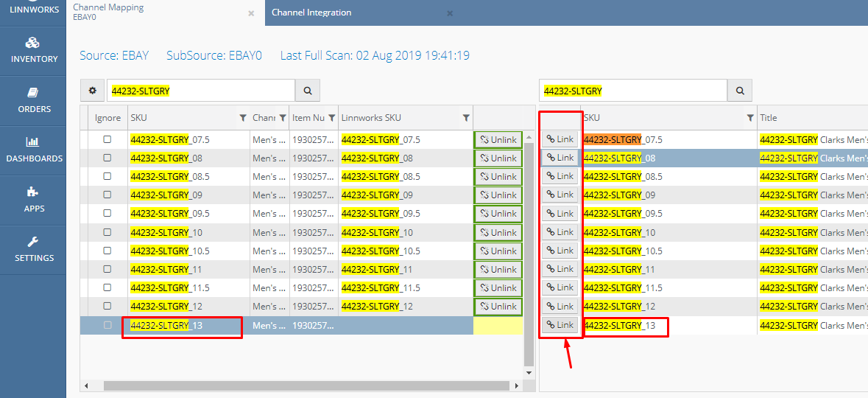The width and height of the screenshot is (868, 398).
Task: Focus the right inventory SKU search field
Action: click(632, 91)
